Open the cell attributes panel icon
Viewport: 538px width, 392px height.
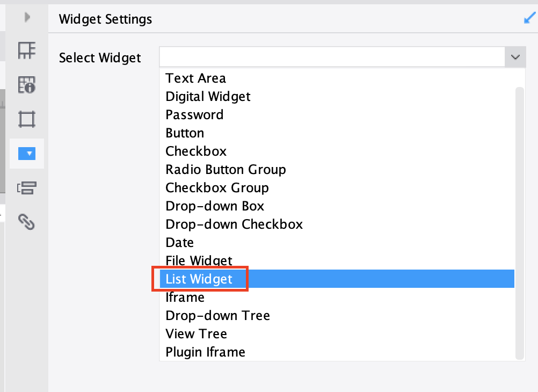(26, 85)
